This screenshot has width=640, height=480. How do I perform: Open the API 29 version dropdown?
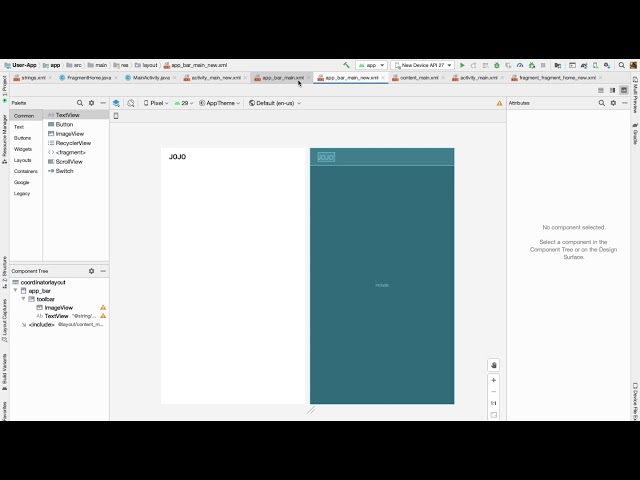pos(184,103)
